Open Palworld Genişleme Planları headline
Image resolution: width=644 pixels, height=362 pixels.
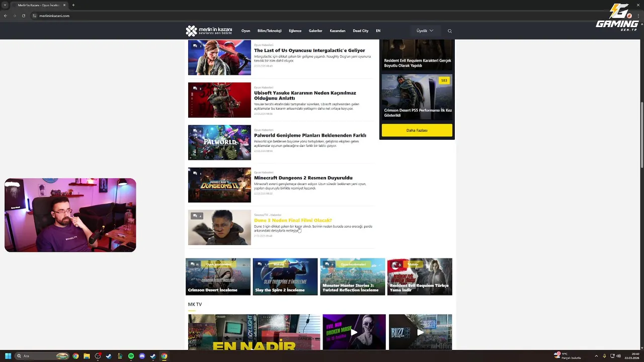310,135
